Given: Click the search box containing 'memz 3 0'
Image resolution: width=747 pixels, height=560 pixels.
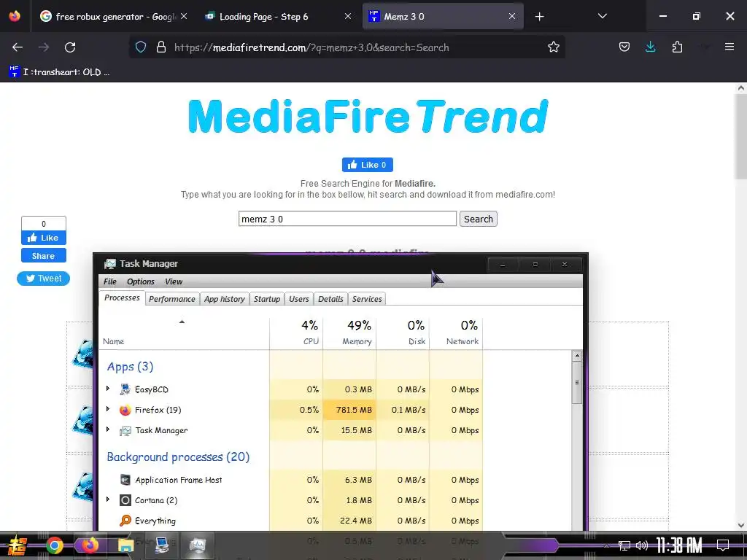Looking at the screenshot, I should 347,219.
